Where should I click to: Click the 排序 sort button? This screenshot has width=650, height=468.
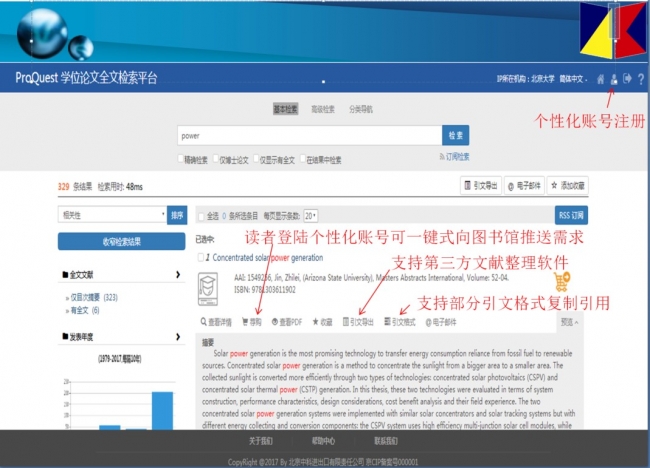177,215
